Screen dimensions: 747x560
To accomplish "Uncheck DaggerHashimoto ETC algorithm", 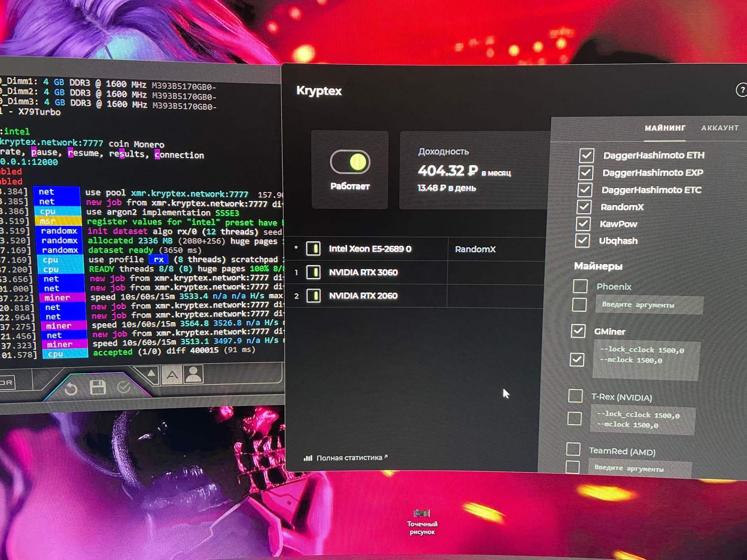I will pos(585,190).
